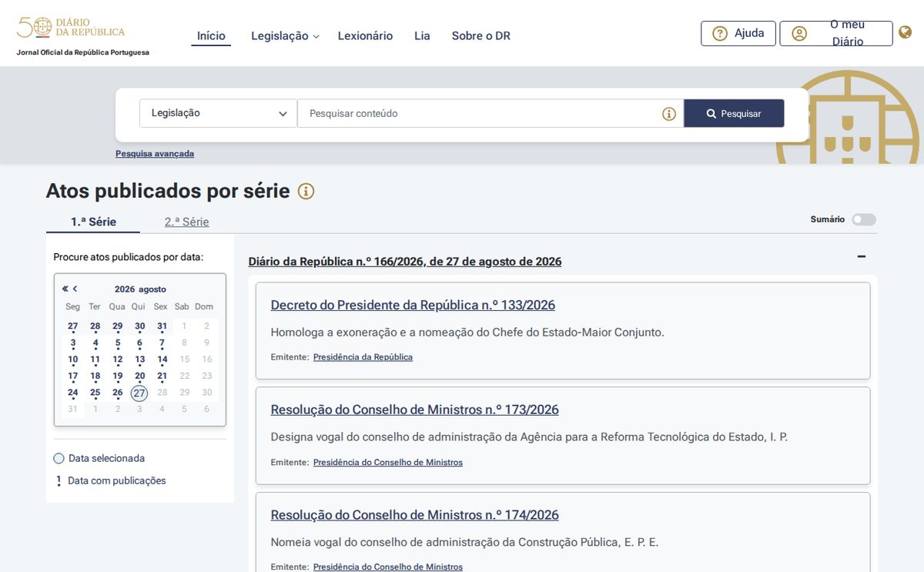This screenshot has height=572, width=924.
Task: Go to Início in navigation
Action: pyautogui.click(x=211, y=36)
